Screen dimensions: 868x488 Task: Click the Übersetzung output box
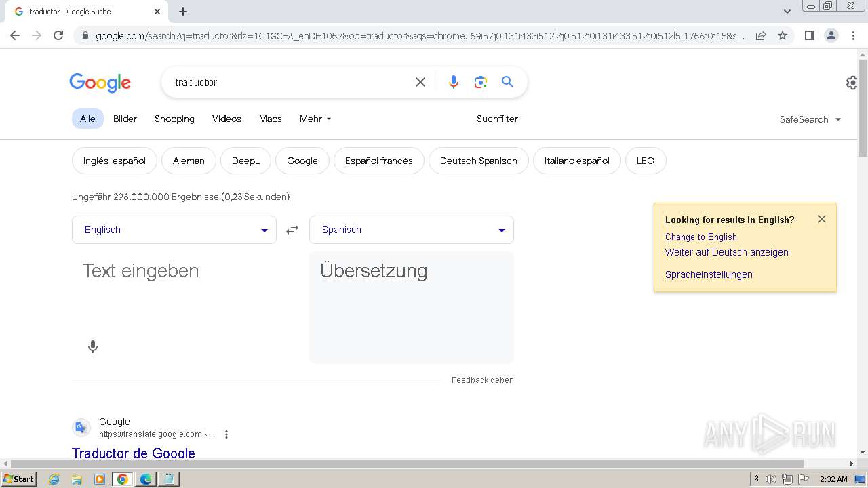point(412,308)
